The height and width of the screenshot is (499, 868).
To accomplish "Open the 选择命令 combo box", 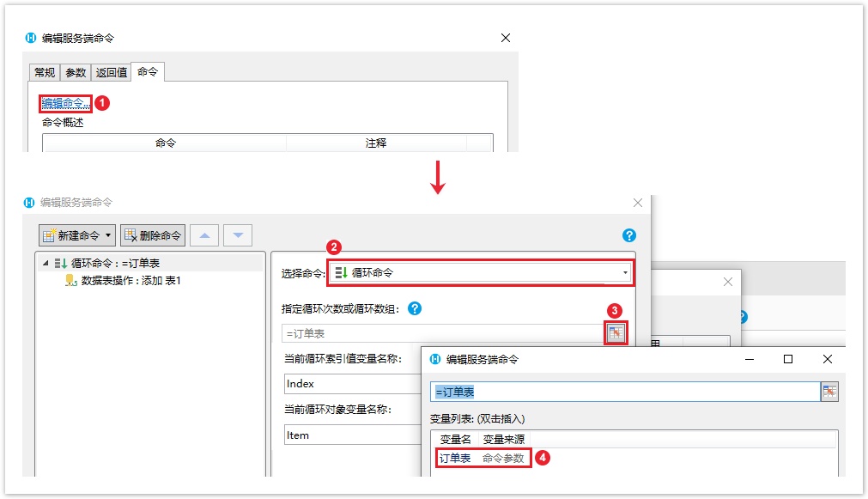I will click(x=481, y=273).
